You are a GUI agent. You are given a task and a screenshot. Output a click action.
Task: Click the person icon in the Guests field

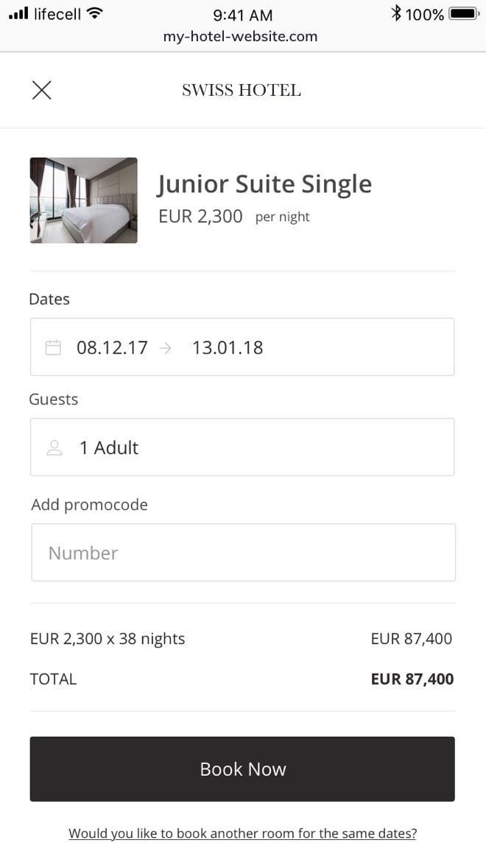[x=54, y=447]
